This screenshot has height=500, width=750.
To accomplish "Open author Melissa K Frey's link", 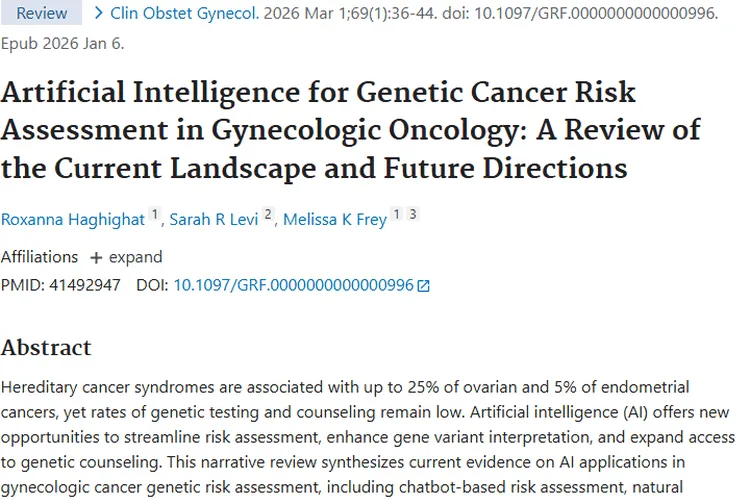I will (334, 220).
